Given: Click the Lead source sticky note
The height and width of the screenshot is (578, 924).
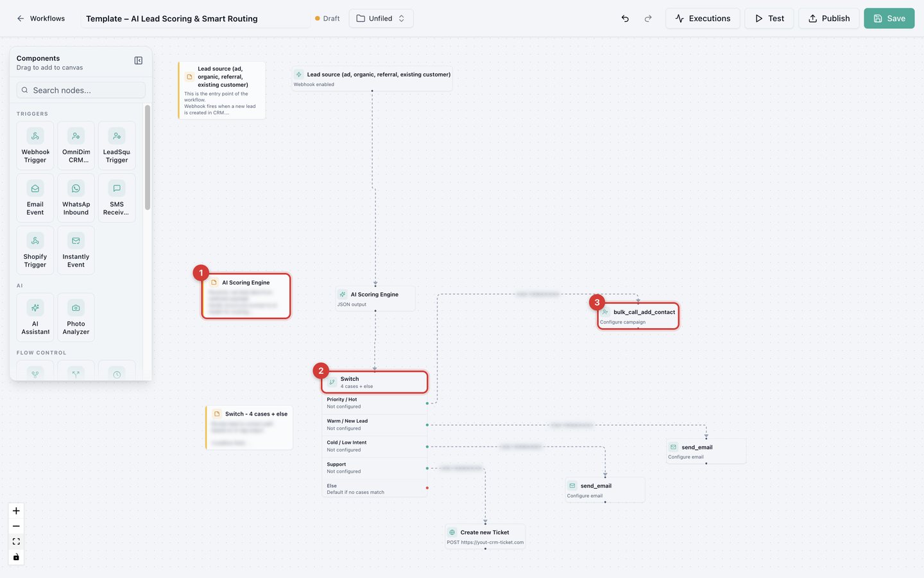Looking at the screenshot, I should pyautogui.click(x=222, y=90).
